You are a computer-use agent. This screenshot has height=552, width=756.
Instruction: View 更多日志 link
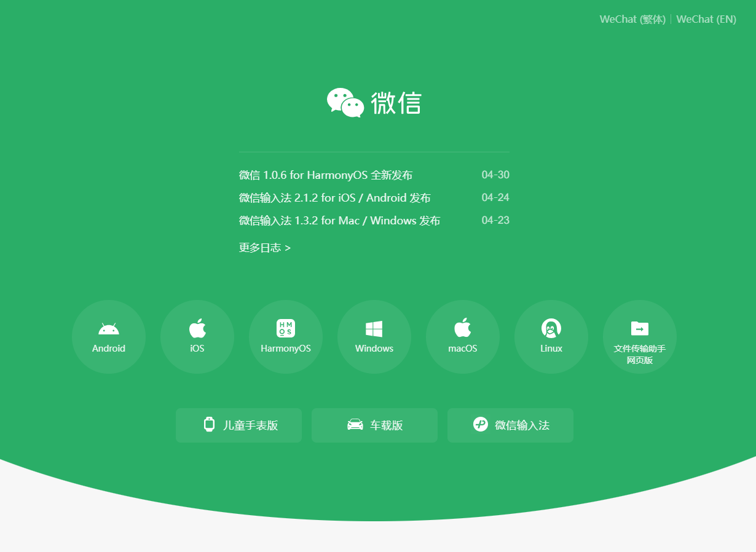[x=265, y=248]
